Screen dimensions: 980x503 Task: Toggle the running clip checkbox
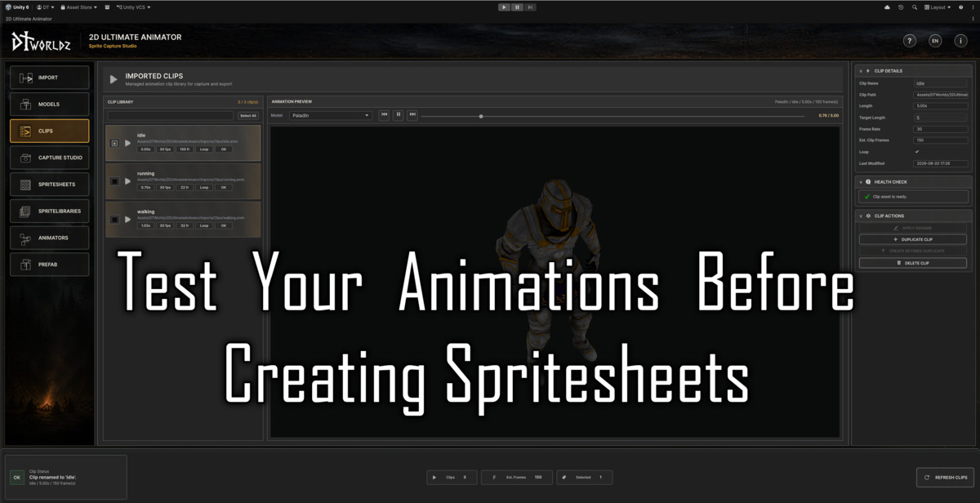pyautogui.click(x=114, y=181)
